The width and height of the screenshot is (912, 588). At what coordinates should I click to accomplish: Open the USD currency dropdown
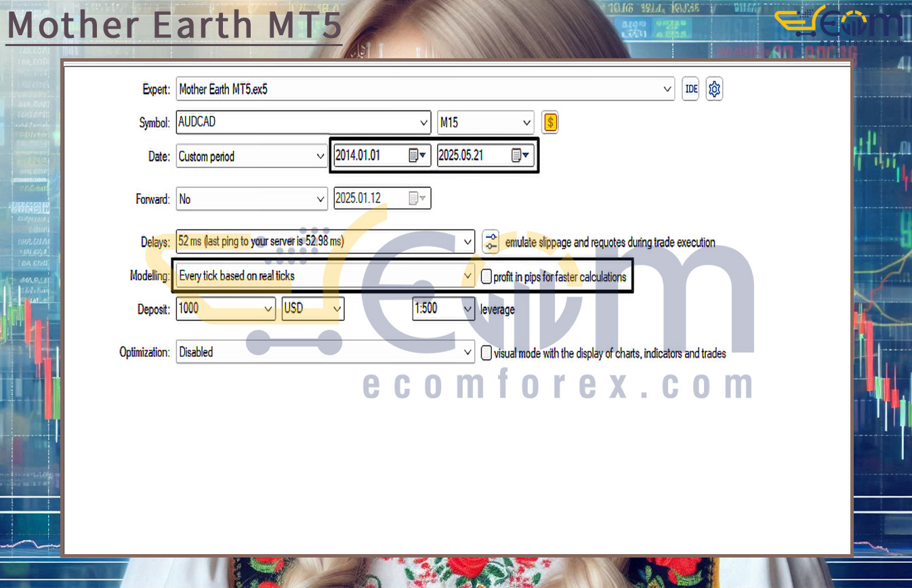337,309
